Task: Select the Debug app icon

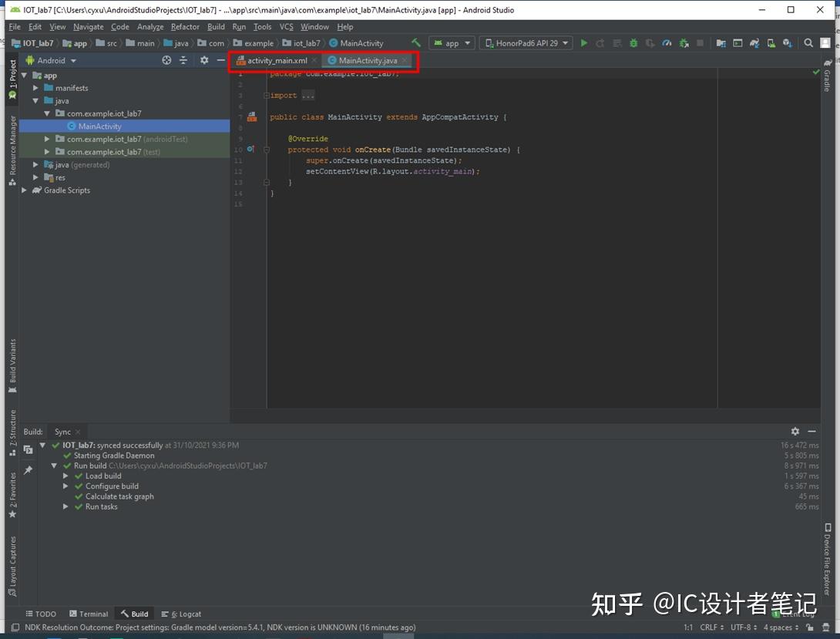Action: coord(634,43)
